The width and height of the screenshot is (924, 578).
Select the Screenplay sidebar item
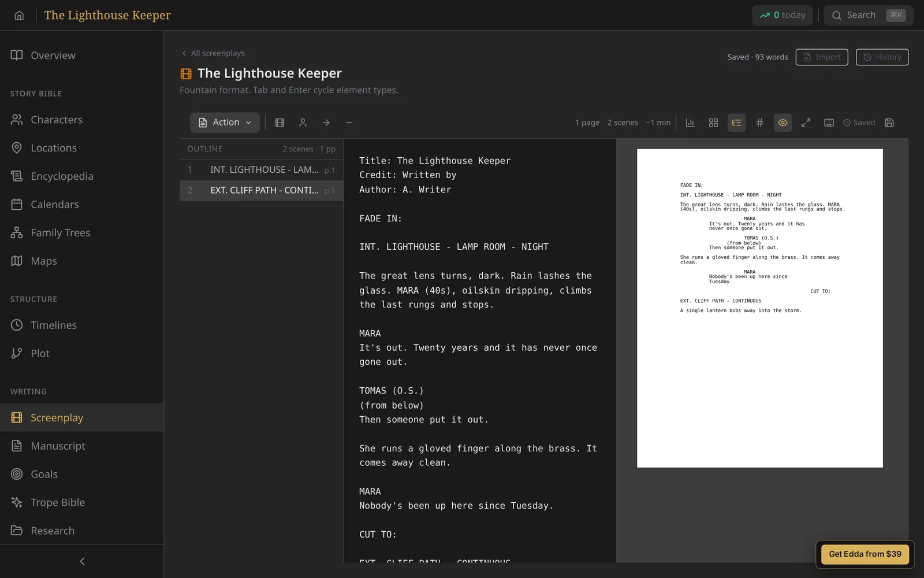click(82, 417)
